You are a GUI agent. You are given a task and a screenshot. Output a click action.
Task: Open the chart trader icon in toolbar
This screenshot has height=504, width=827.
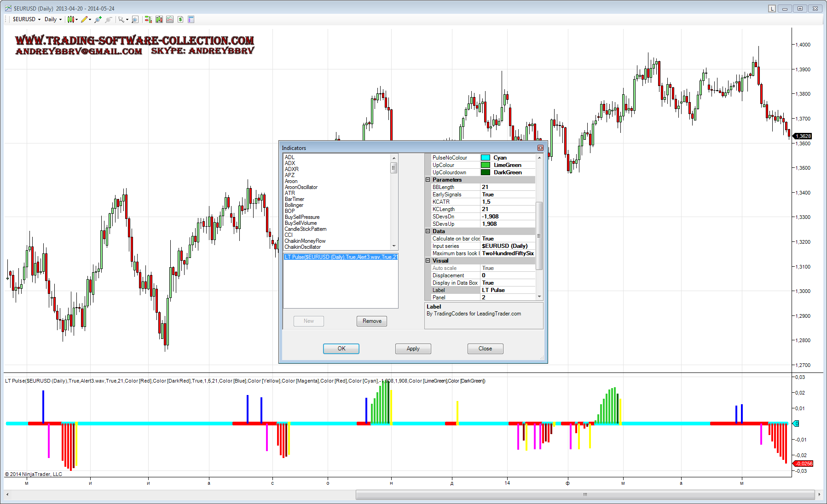coord(148,19)
